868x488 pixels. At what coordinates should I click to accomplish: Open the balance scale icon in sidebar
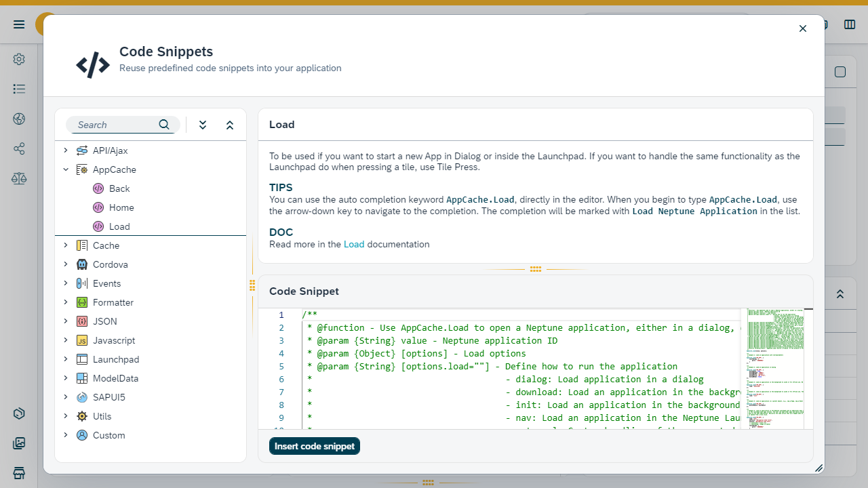[x=19, y=178]
